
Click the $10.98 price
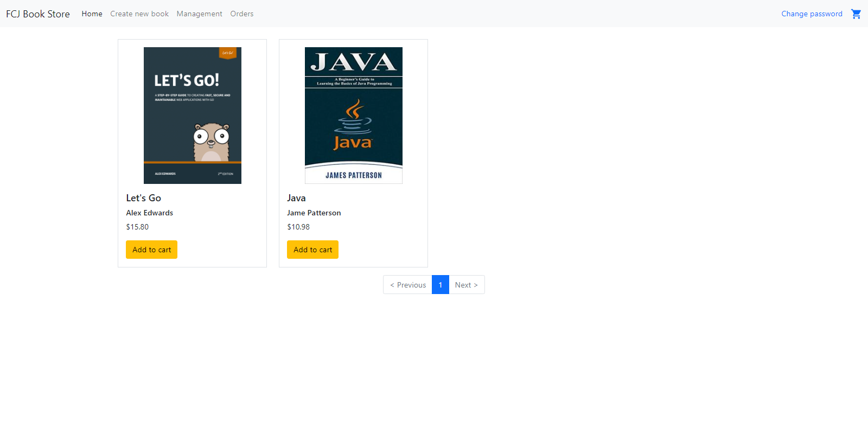298,227
